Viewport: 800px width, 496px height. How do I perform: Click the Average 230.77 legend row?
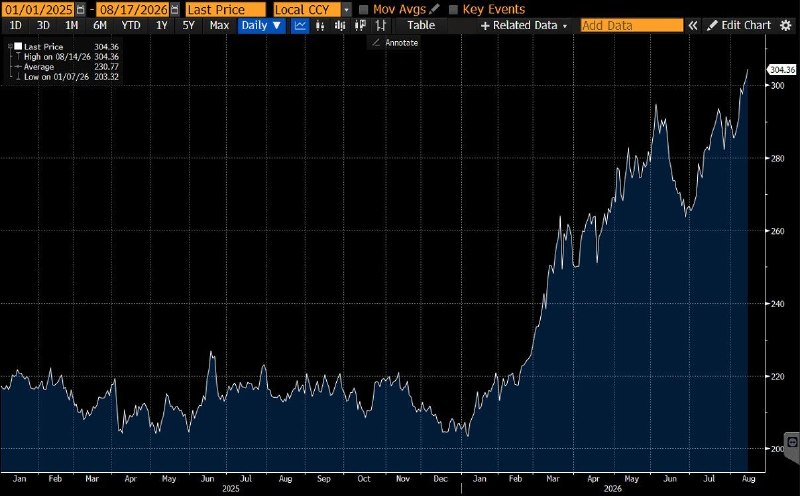point(66,67)
